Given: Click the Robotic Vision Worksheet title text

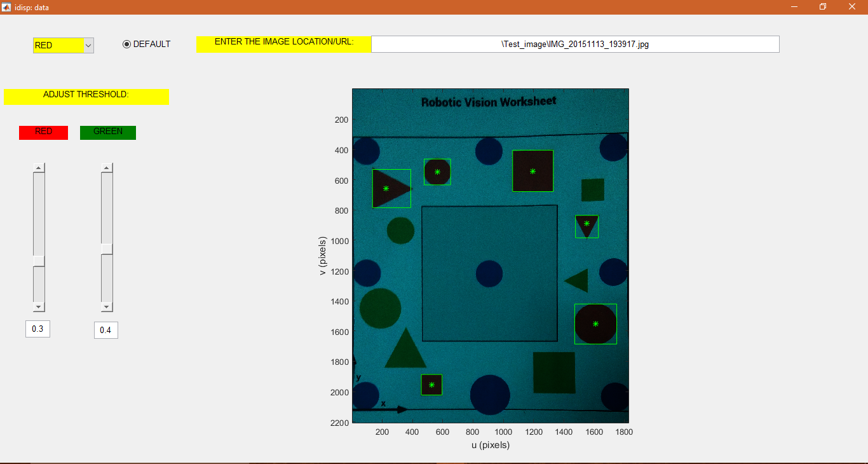Looking at the screenshot, I should [489, 101].
